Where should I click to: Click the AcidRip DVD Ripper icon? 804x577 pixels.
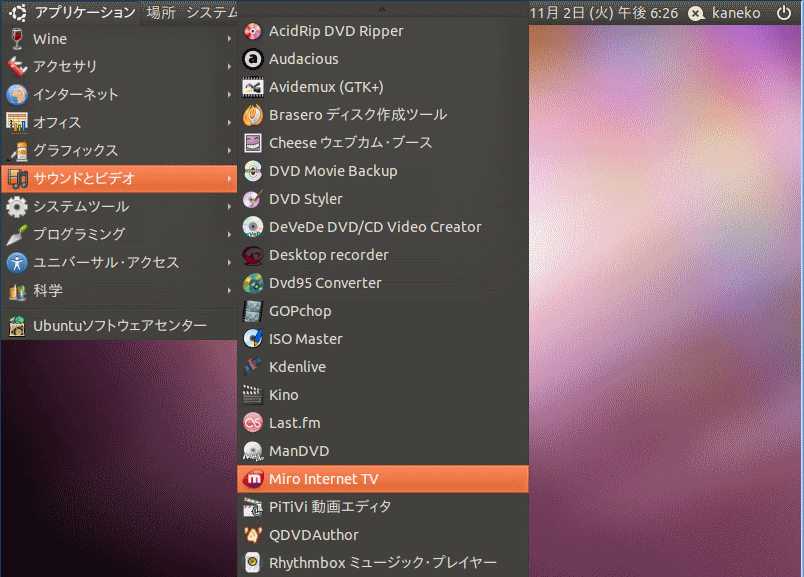(x=253, y=31)
